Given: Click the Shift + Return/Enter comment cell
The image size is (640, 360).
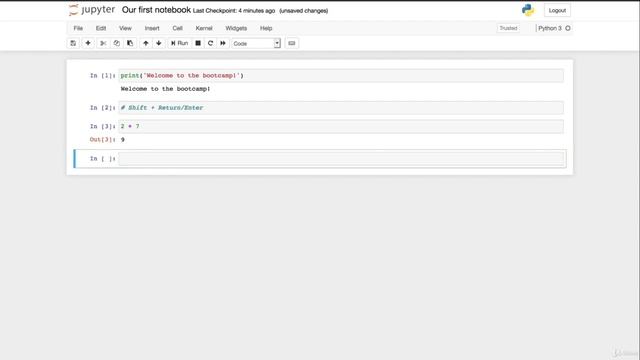Looking at the screenshot, I should coord(341,108).
